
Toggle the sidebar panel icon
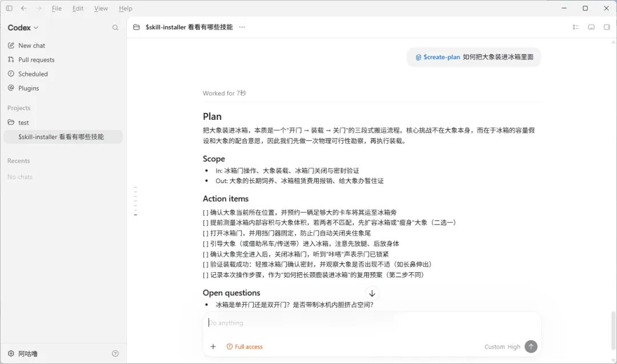coord(9,8)
